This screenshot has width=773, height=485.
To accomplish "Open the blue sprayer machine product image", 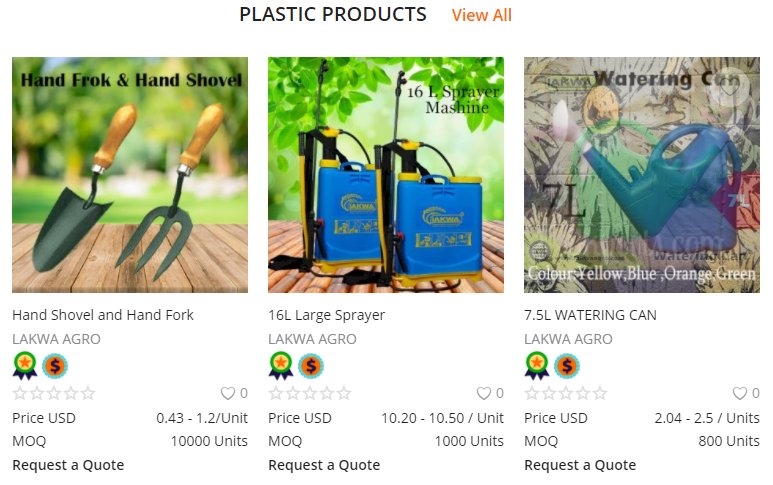I will pyautogui.click(x=386, y=175).
